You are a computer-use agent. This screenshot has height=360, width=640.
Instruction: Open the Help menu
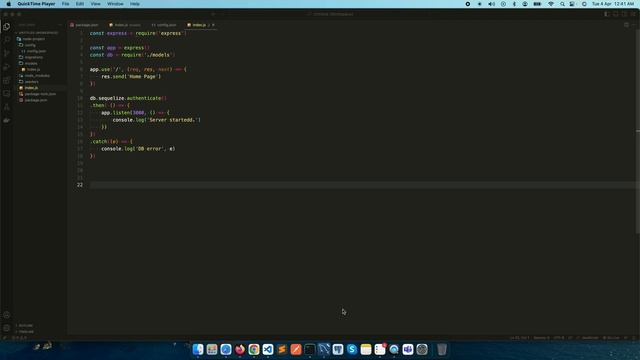coord(135,4)
